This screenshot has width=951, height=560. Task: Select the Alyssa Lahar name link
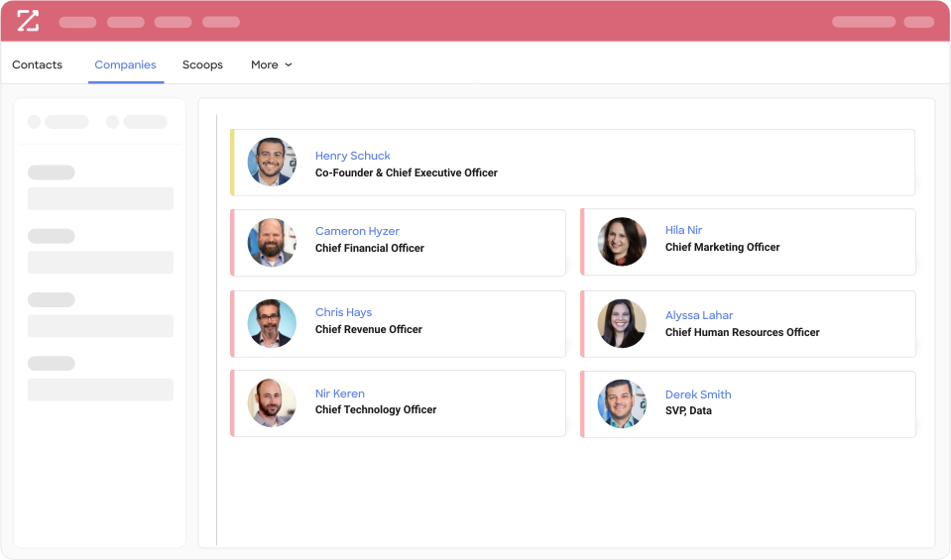[699, 315]
